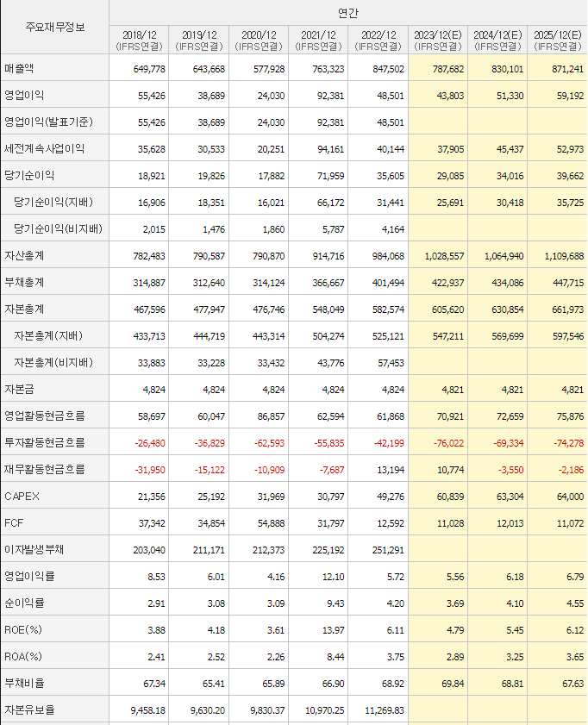Select the 영업이익률 row label
The image size is (588, 725).
click(x=29, y=577)
